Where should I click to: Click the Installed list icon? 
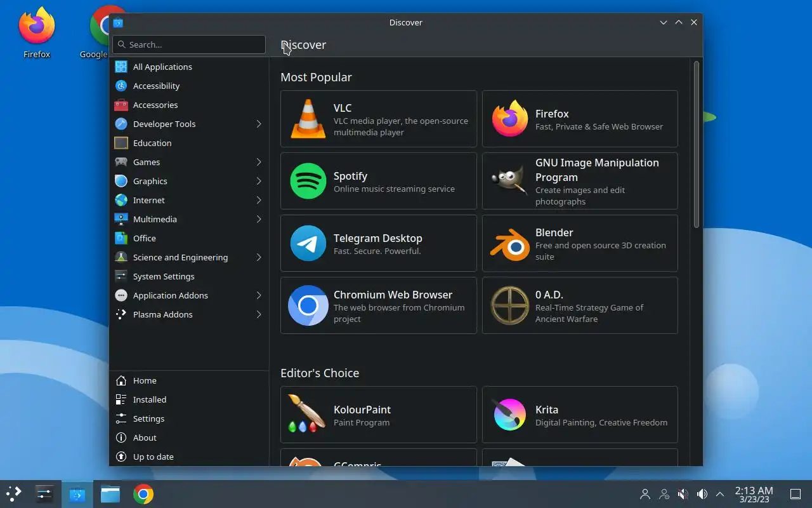pos(121,399)
